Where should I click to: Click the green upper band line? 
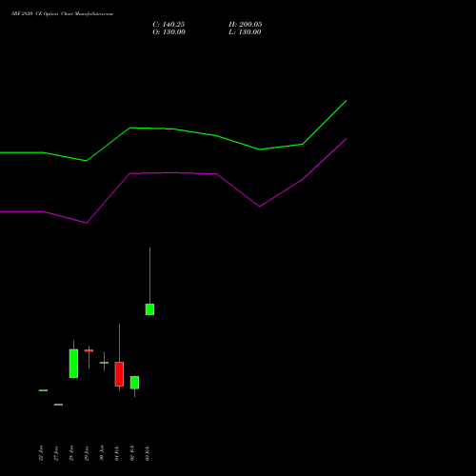173,129
